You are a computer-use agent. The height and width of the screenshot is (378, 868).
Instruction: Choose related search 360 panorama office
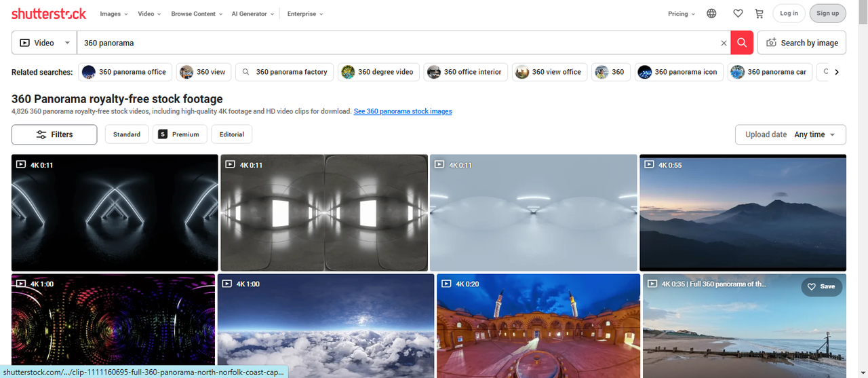(x=125, y=72)
